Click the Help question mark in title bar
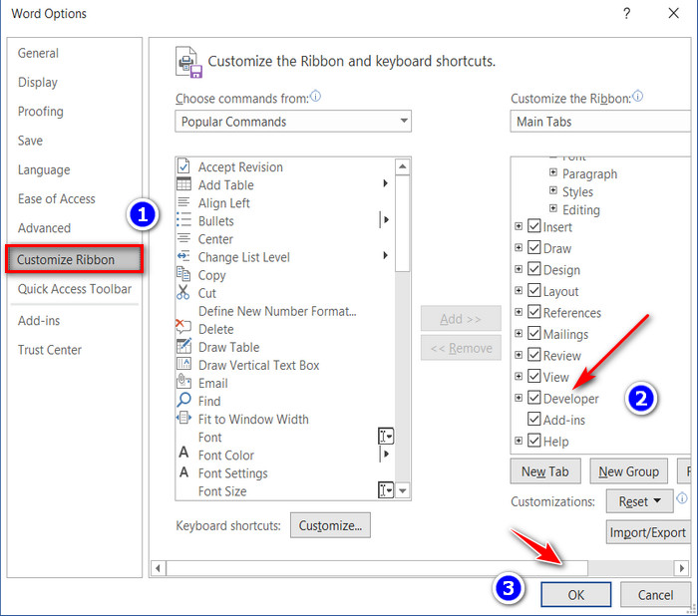The image size is (698, 616). 627,14
